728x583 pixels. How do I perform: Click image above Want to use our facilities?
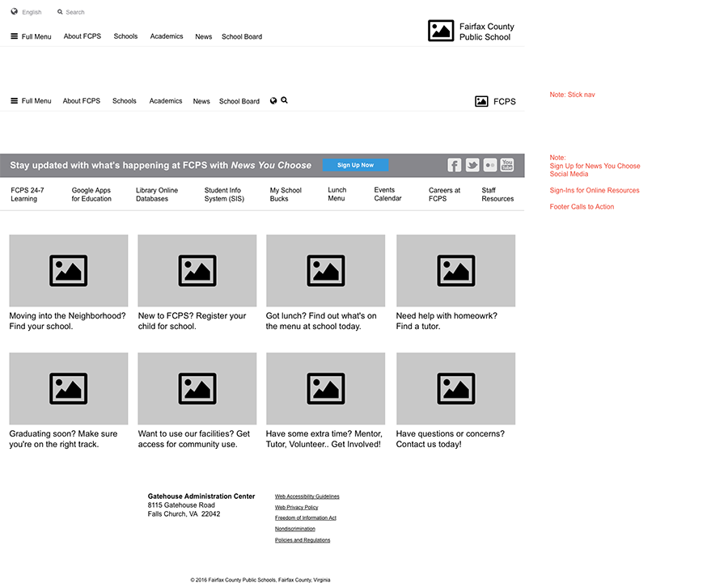(197, 388)
